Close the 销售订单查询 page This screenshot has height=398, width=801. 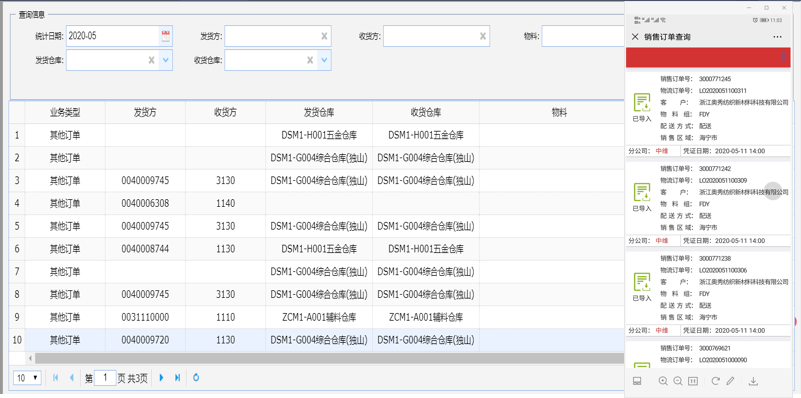click(635, 37)
